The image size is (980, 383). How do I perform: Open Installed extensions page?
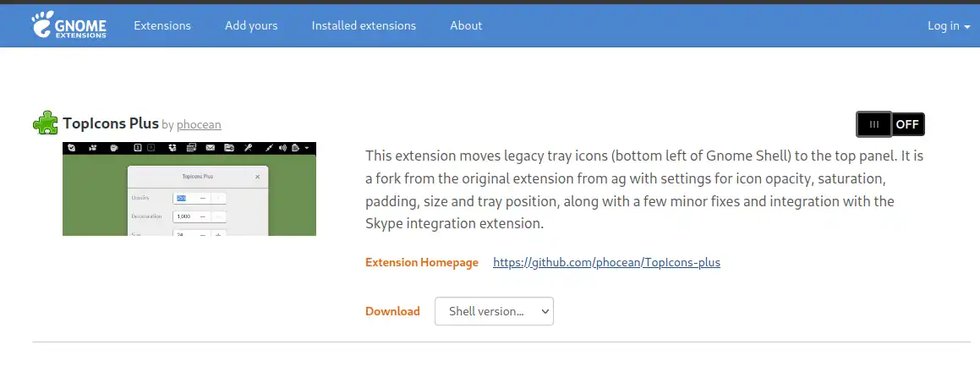tap(364, 25)
